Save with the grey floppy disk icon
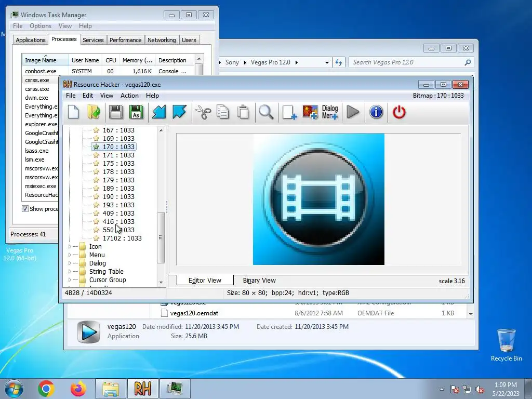 coord(116,112)
